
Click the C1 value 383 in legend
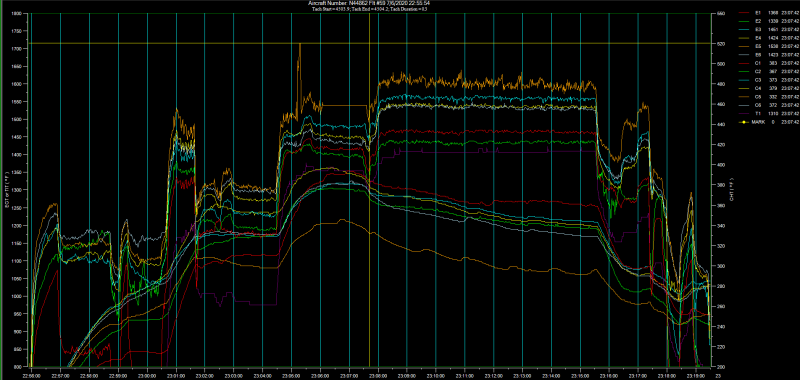click(x=773, y=63)
